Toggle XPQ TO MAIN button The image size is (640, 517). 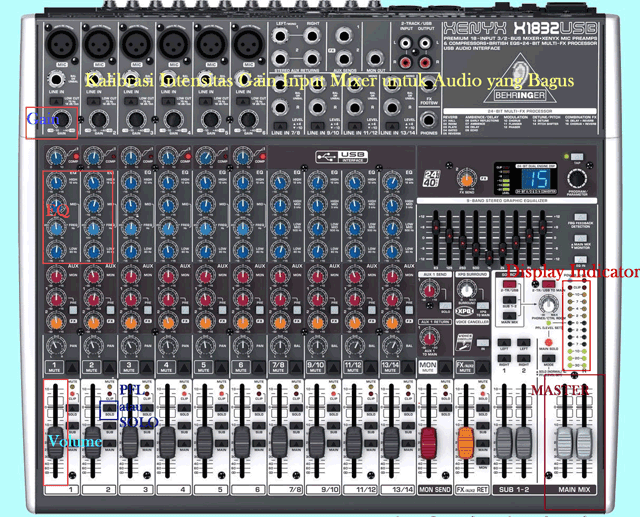pos(483,305)
